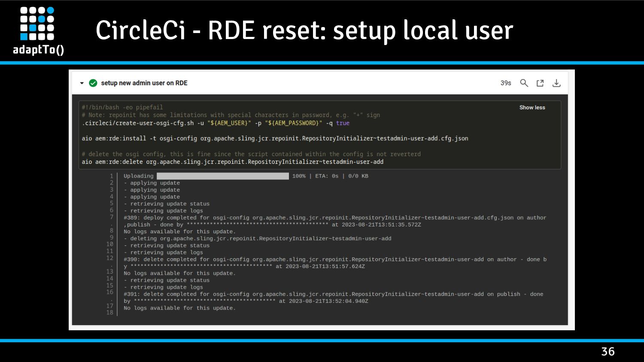Select the '#!/bin/bash -eo pipefail' line
The width and height of the screenshot is (644, 362).
coord(122,107)
